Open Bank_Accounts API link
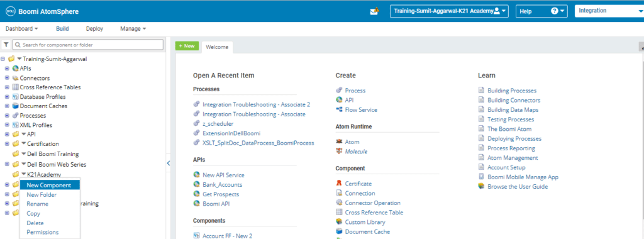 (x=222, y=185)
